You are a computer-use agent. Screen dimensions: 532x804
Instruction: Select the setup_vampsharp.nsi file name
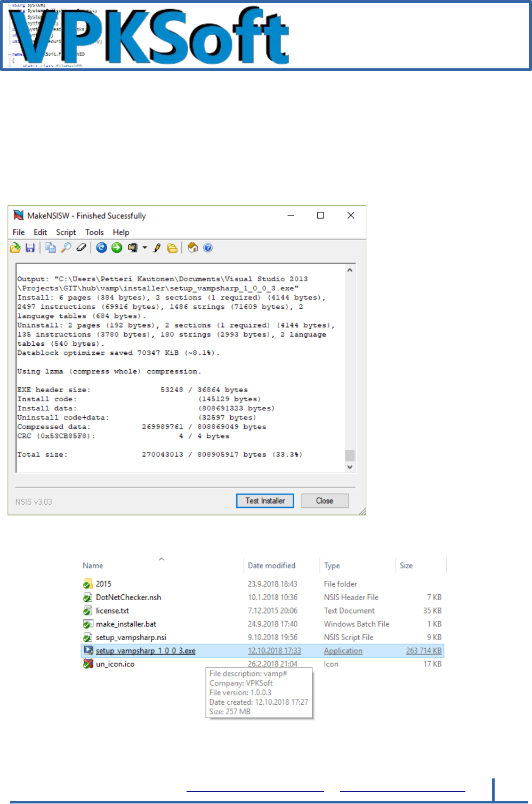click(131, 638)
